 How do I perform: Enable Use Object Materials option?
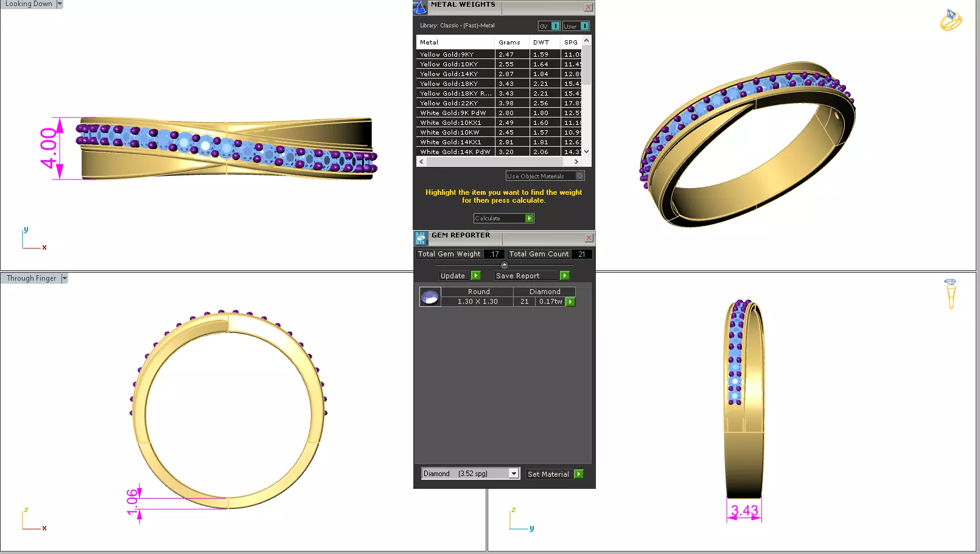tap(580, 176)
